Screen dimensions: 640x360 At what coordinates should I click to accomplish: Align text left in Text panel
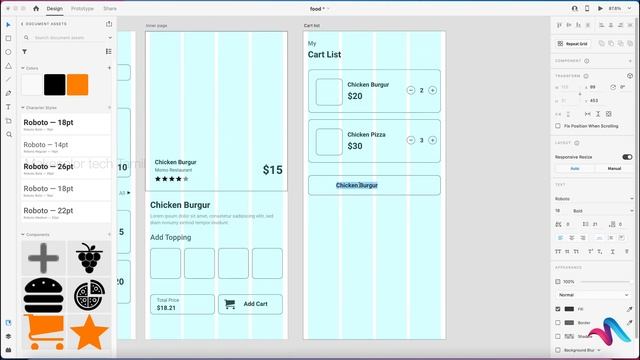(x=560, y=238)
